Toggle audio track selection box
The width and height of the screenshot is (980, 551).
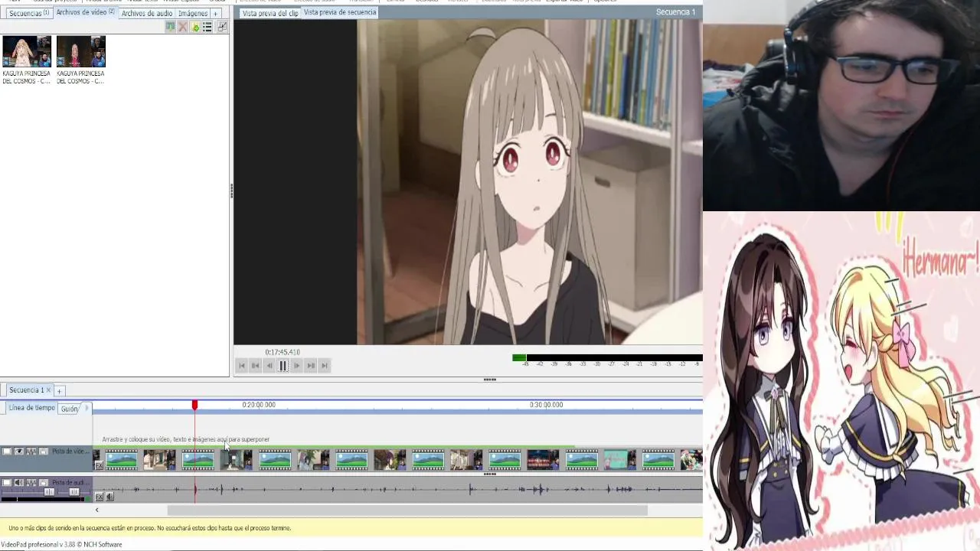click(7, 483)
